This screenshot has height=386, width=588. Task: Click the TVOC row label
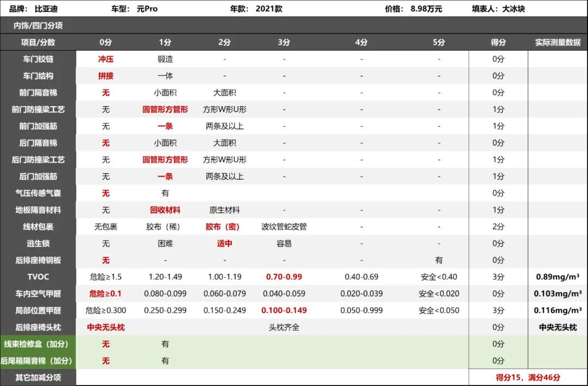(38, 277)
